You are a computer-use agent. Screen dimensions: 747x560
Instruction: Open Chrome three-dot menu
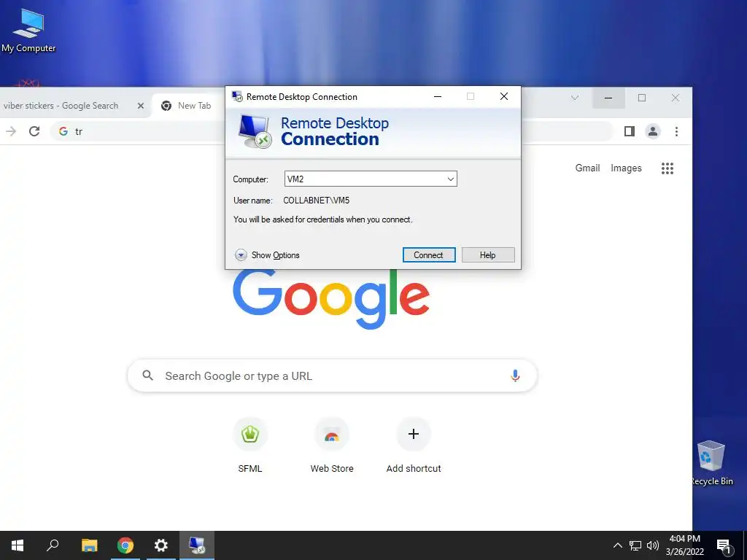pos(676,131)
